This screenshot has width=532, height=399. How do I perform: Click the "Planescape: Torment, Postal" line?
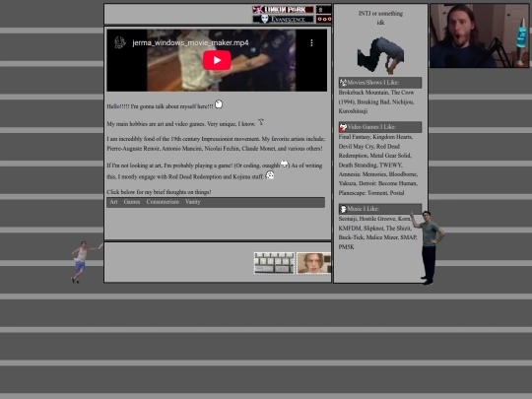[371, 193]
